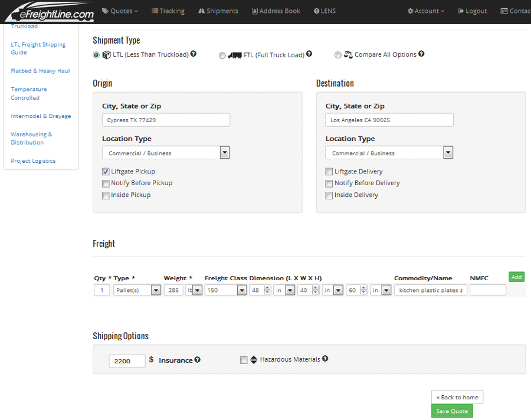Click the hazardous materials diamond icon
531x420 pixels.
[x=254, y=360]
